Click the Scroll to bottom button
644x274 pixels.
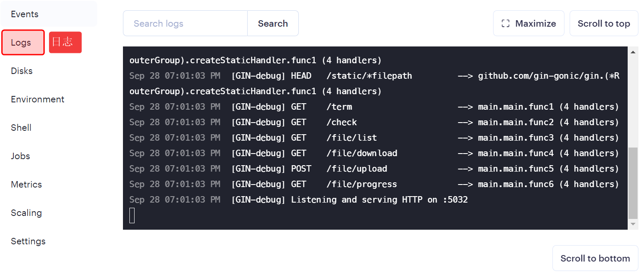coord(595,259)
